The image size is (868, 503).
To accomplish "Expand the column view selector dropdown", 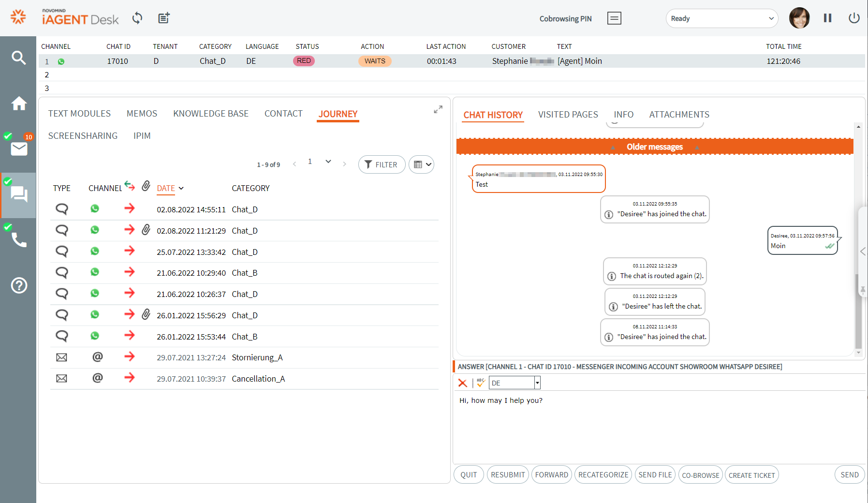I will click(x=421, y=164).
